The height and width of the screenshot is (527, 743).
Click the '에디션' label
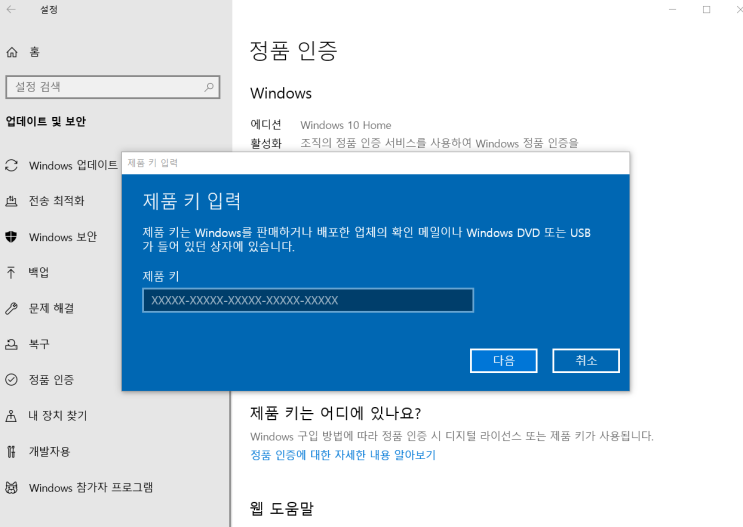(266, 125)
